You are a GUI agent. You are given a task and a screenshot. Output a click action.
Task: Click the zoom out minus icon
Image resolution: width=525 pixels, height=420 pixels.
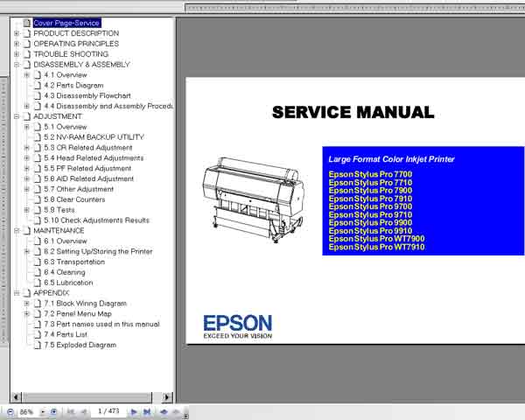(x=10, y=412)
